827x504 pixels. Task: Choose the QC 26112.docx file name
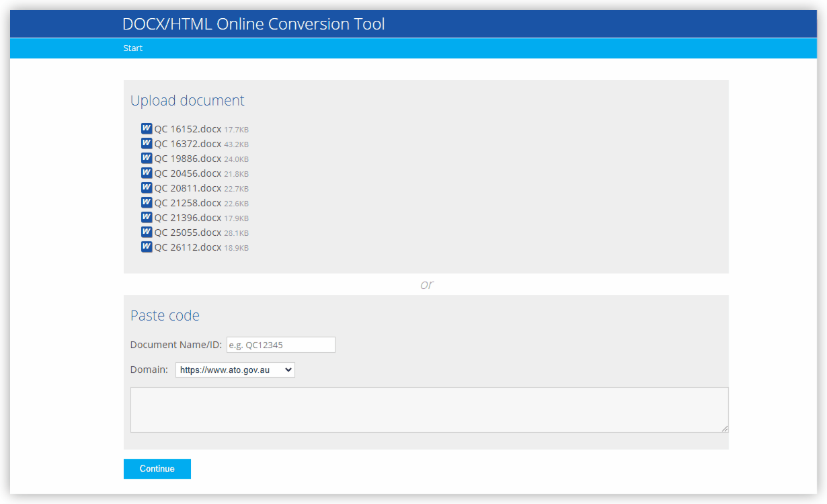[188, 247]
